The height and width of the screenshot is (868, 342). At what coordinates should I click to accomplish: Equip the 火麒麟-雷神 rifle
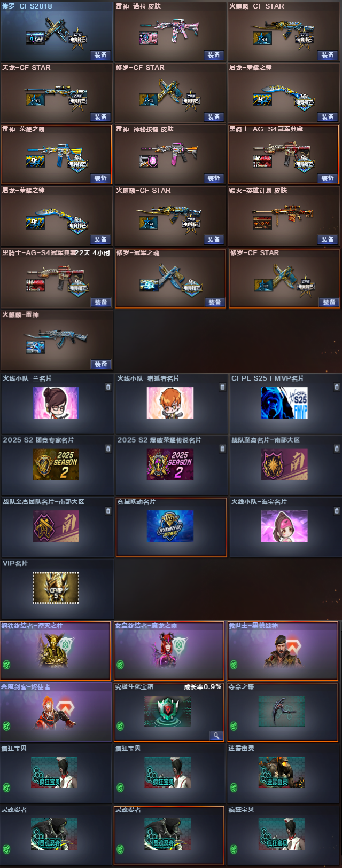[100, 364]
